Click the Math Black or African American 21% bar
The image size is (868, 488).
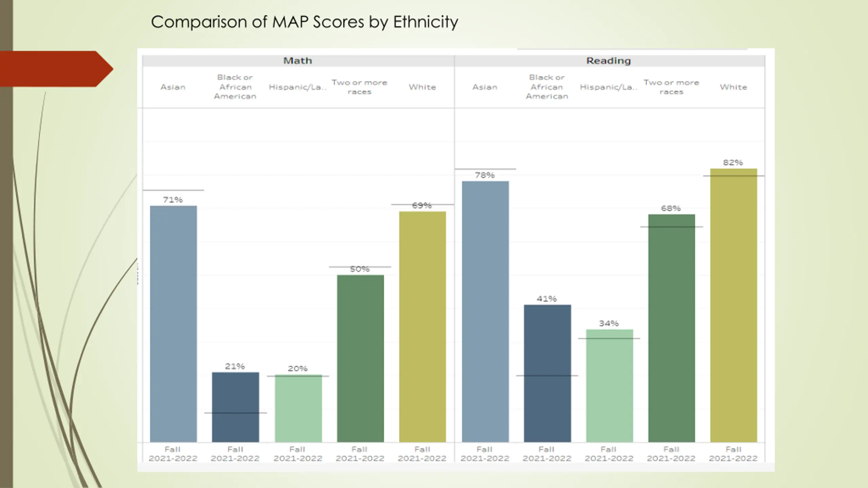(x=235, y=407)
